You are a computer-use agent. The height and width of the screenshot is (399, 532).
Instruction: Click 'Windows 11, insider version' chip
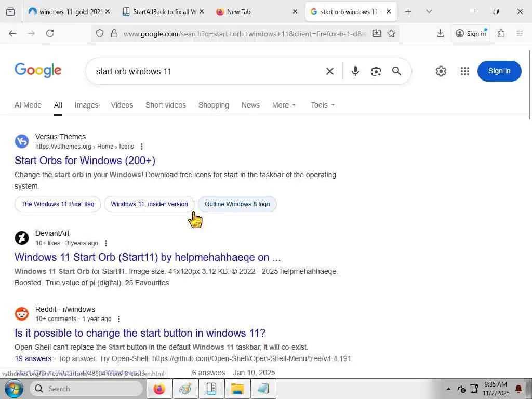coord(149,204)
